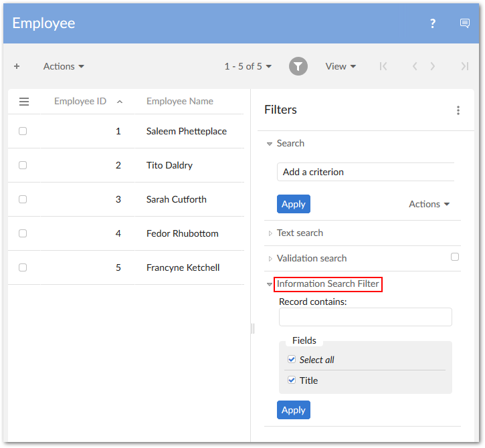Expand the Text search section
Viewport: 485px width, 448px height.
click(300, 233)
